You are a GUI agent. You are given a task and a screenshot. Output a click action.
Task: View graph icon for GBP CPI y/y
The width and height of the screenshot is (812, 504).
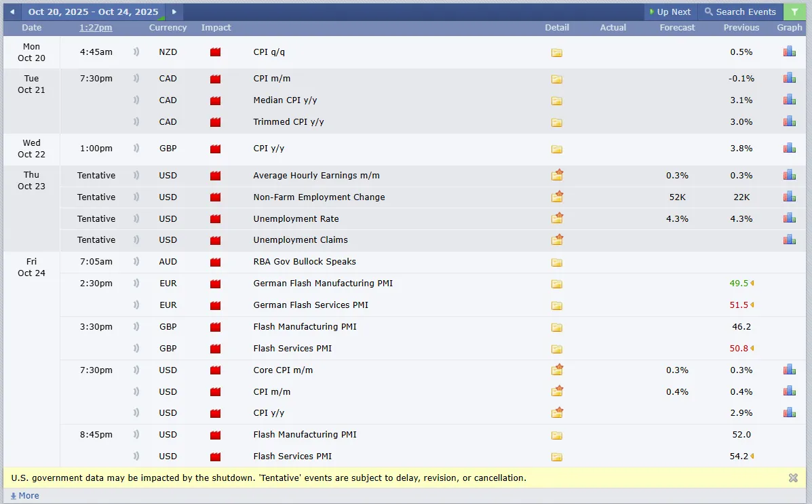[789, 148]
